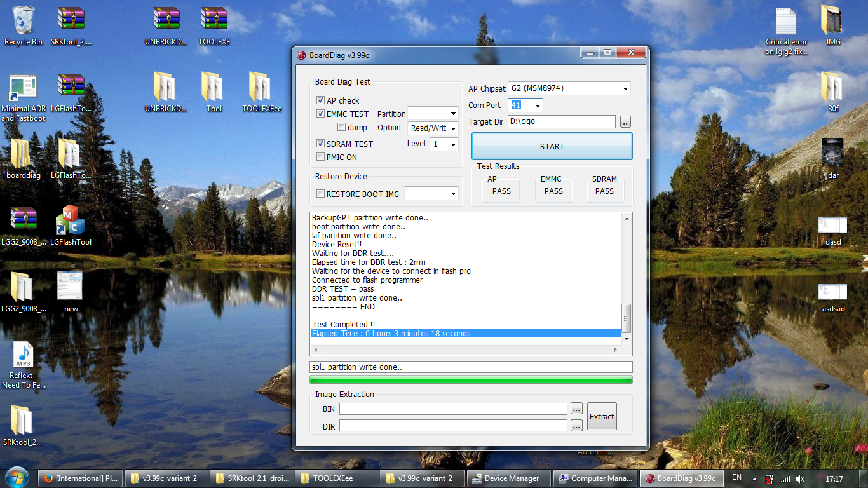
Task: Enable the RESTORE BOOT IMG checkbox
Action: (x=321, y=194)
